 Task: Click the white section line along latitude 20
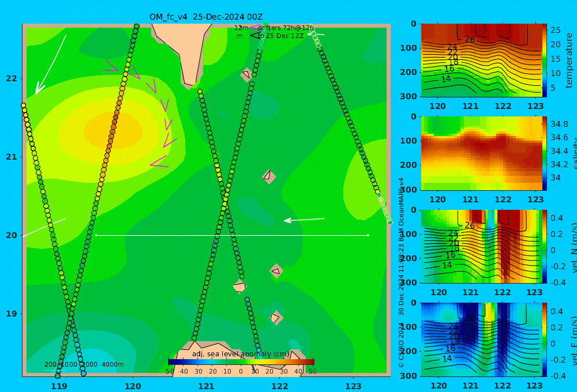coord(232,235)
